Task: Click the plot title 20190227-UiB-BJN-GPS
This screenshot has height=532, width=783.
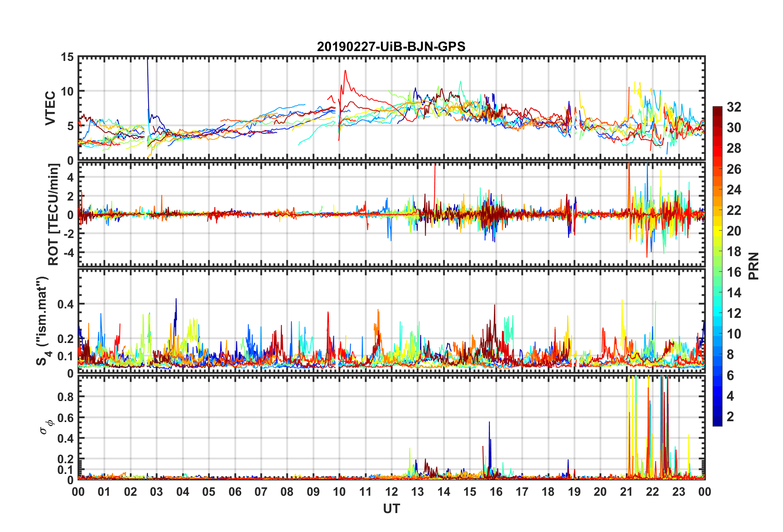Action: pyautogui.click(x=391, y=47)
